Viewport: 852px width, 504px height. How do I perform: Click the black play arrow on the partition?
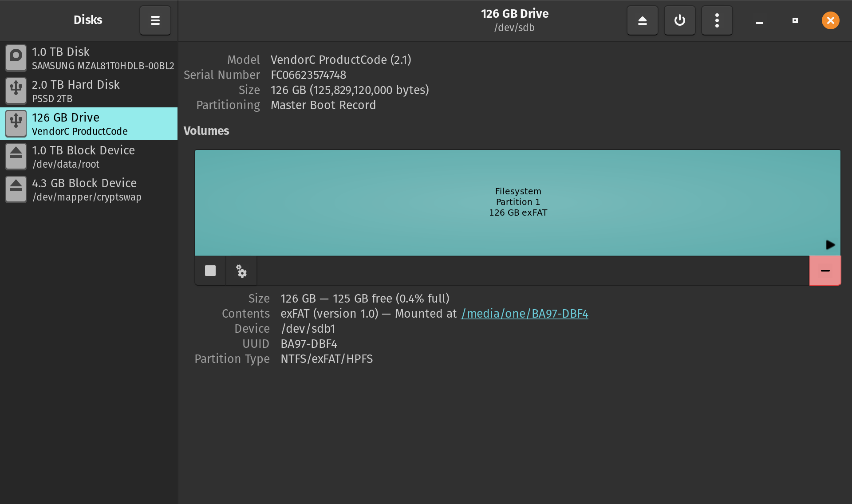[830, 245]
